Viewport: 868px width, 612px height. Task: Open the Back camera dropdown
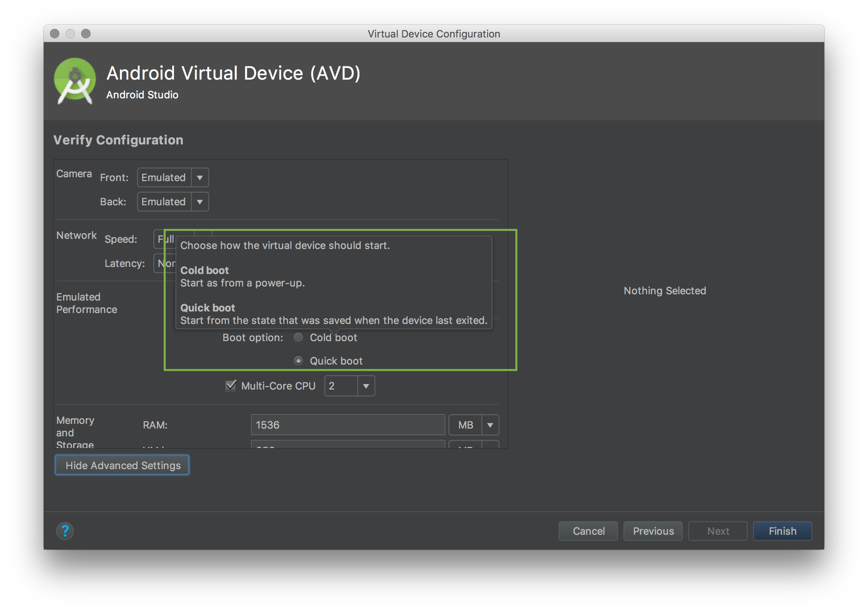(200, 201)
